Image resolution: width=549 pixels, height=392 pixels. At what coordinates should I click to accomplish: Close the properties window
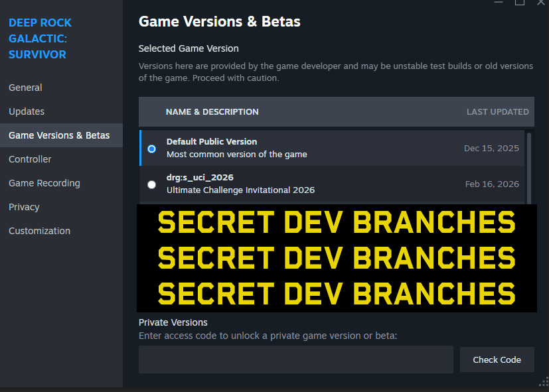coord(541,2)
